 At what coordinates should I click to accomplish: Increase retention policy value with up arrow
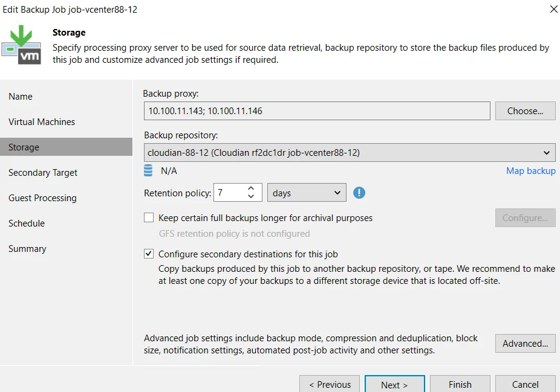coord(252,189)
